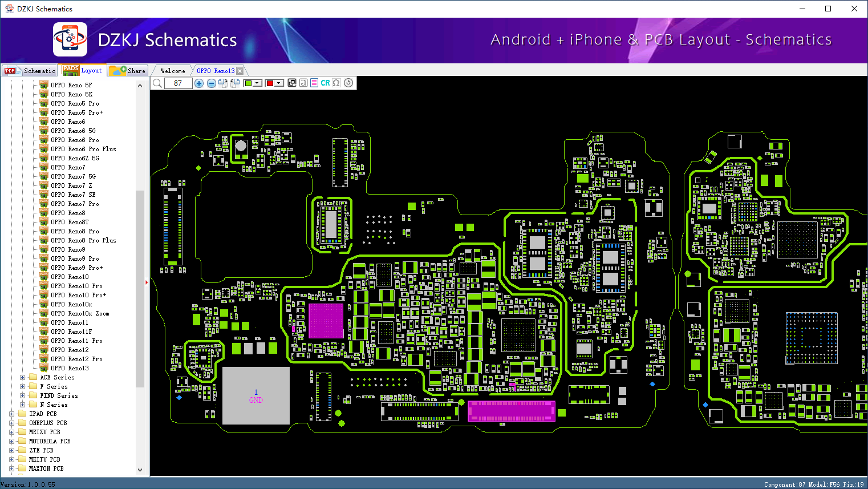Zoom in with the blue plus icon
The height and width of the screenshot is (489, 868).
tap(199, 83)
